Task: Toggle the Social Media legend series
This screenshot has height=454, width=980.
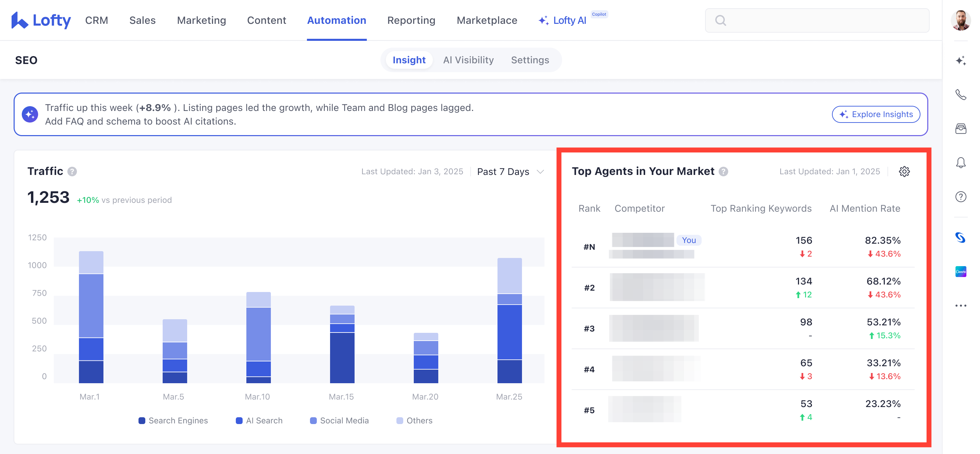Action: [339, 421]
